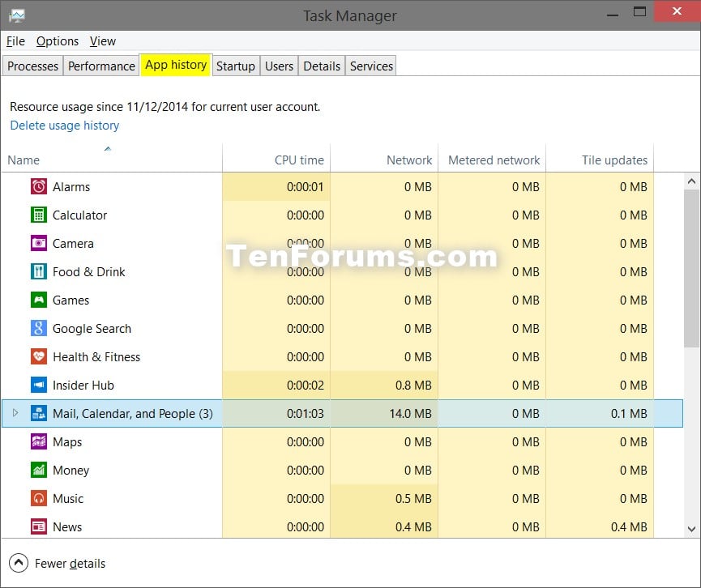Click the Insider Hub megaphone icon
This screenshot has height=588, width=701.
pos(39,386)
